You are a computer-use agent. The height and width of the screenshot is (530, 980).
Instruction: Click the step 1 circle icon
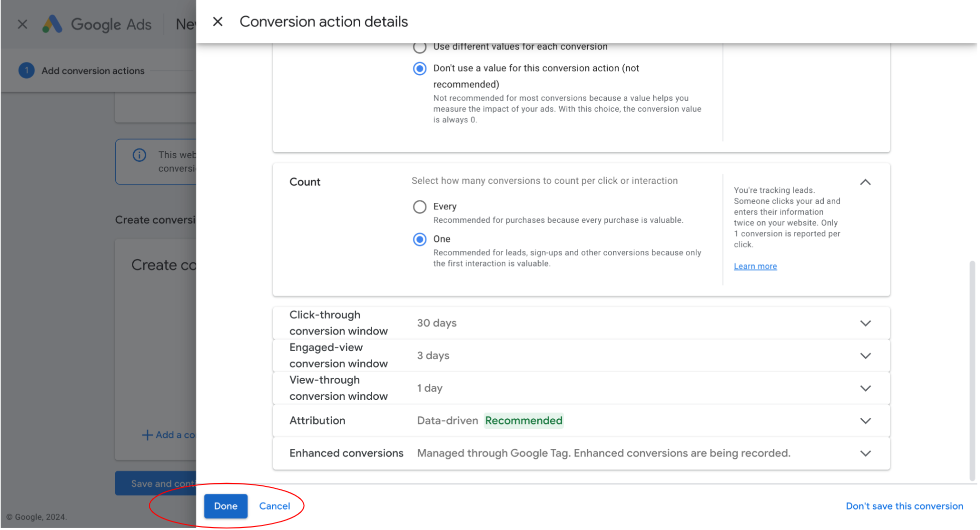(x=27, y=71)
